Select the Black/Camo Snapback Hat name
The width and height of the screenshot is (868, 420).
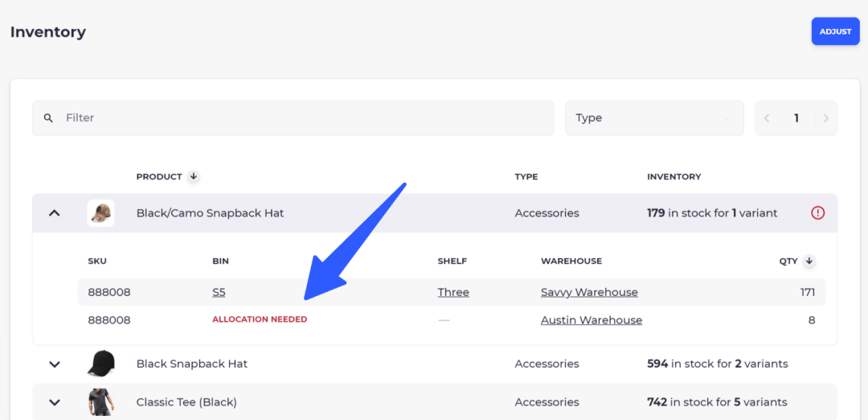coord(210,212)
